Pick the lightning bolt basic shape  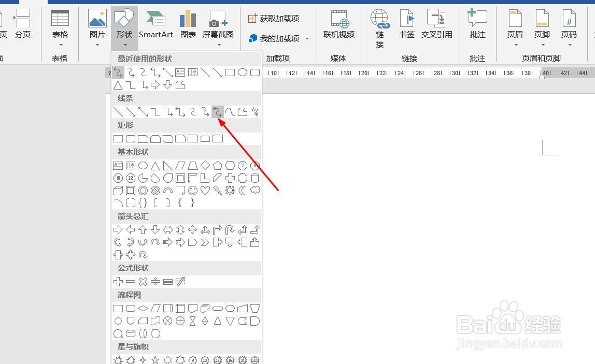[218, 191]
